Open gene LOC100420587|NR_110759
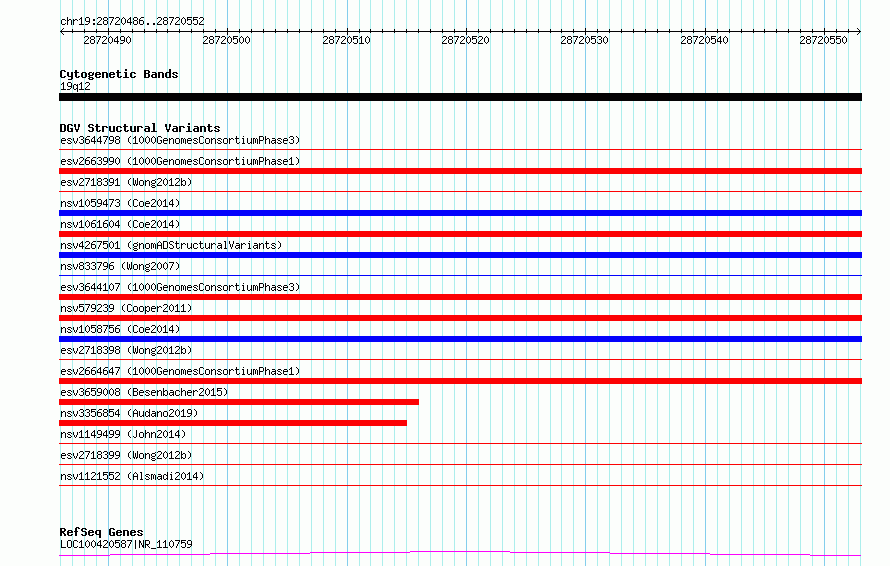Image resolution: width=890 pixels, height=566 pixels. (126, 544)
